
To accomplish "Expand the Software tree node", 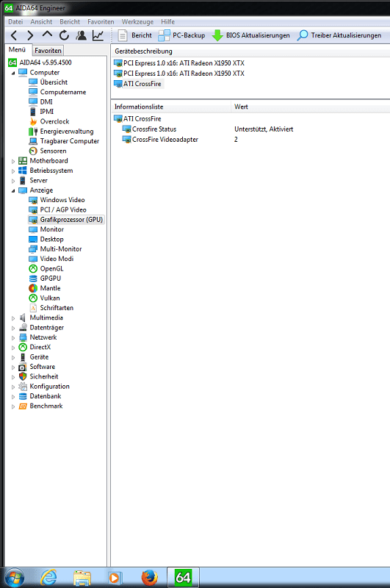I will click(13, 367).
